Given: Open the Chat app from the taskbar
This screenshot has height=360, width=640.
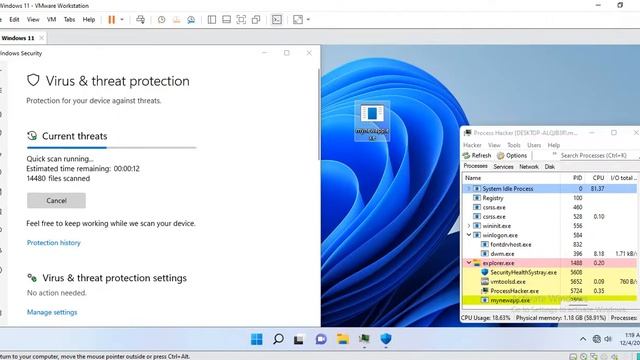Looking at the screenshot, I should pyautogui.click(x=321, y=339).
